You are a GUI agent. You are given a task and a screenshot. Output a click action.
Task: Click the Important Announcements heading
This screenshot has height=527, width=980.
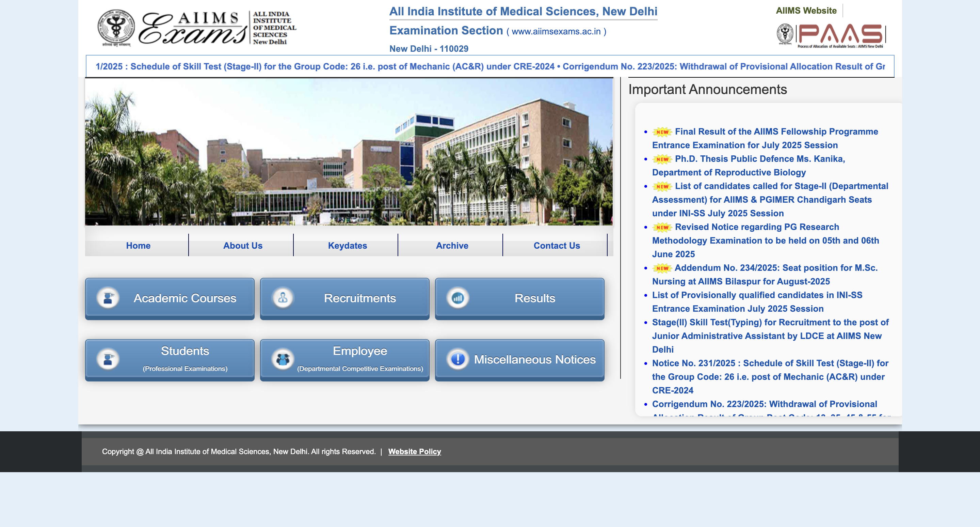[708, 90]
